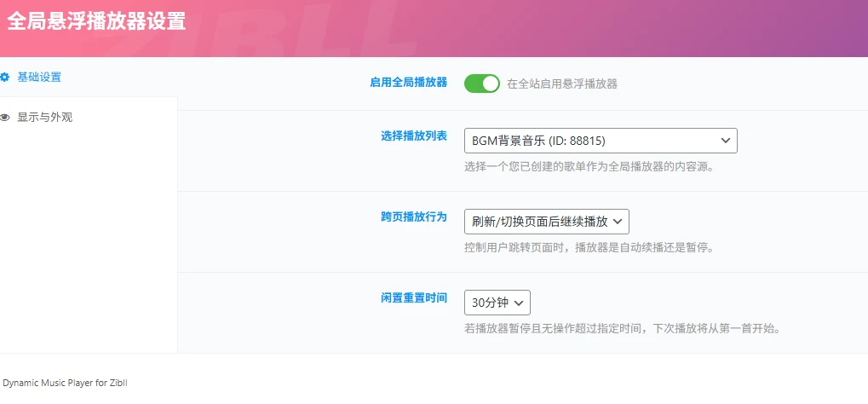Viewport: 868px width, 404px height.
Task: Click the idle reset help text under 30分钟
Action: (x=622, y=328)
